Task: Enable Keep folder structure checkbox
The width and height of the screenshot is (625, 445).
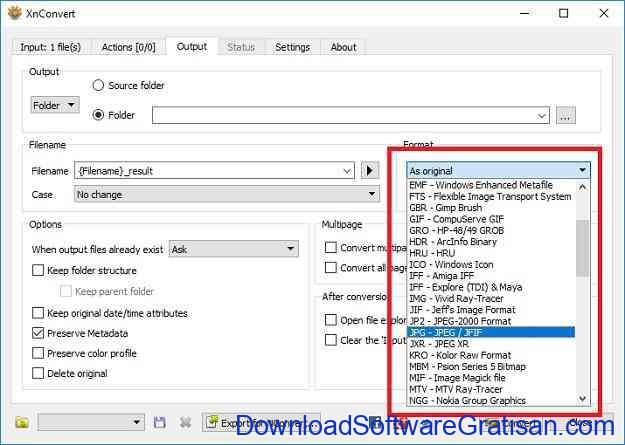Action: 38,270
